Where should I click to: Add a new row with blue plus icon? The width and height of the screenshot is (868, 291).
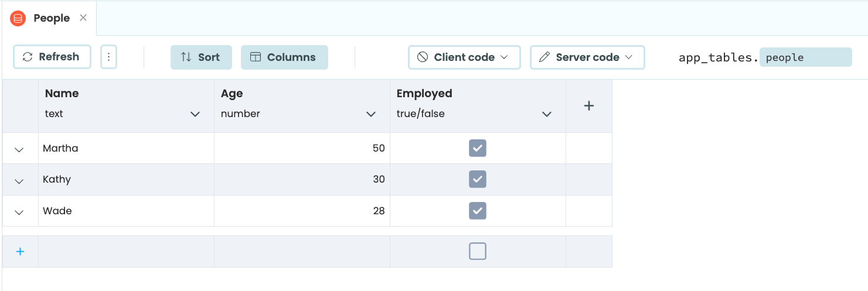[20, 251]
